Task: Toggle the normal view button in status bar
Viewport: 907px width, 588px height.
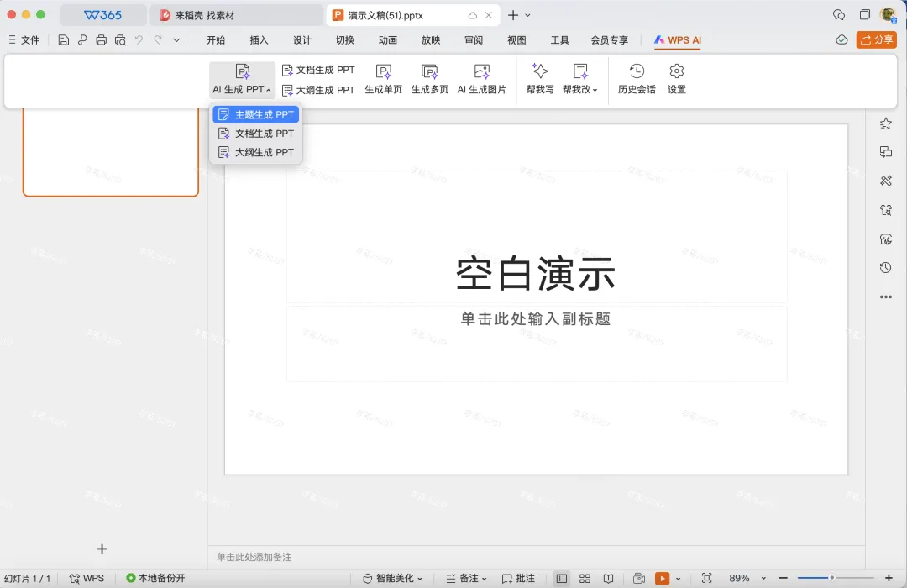Action: pyautogui.click(x=561, y=578)
